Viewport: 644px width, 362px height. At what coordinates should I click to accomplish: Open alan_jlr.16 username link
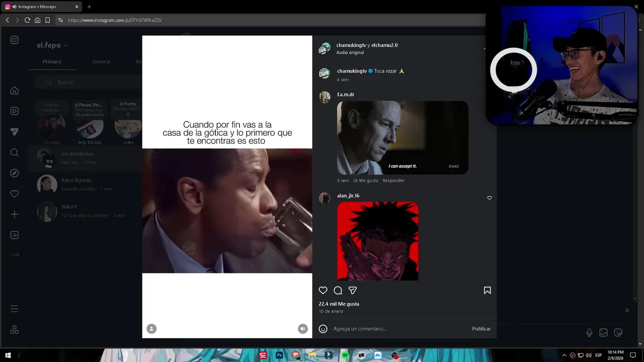(x=348, y=196)
